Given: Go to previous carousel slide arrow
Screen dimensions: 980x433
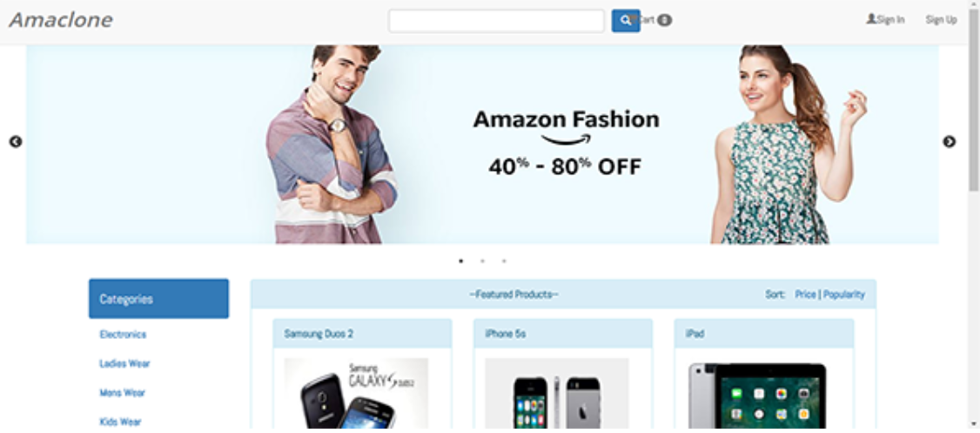Looking at the screenshot, I should [16, 142].
